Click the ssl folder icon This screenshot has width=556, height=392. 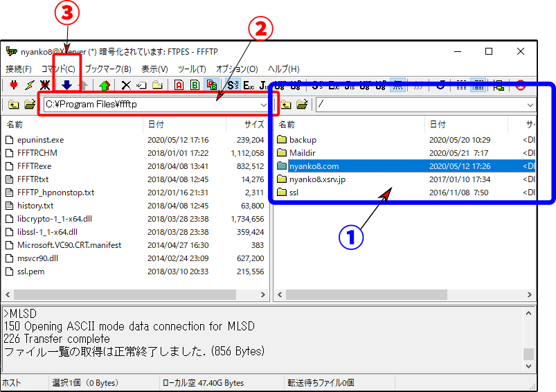pos(282,192)
